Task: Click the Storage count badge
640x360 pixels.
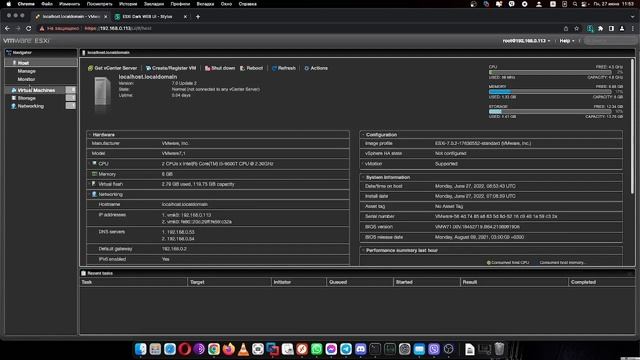Action: (x=71, y=98)
